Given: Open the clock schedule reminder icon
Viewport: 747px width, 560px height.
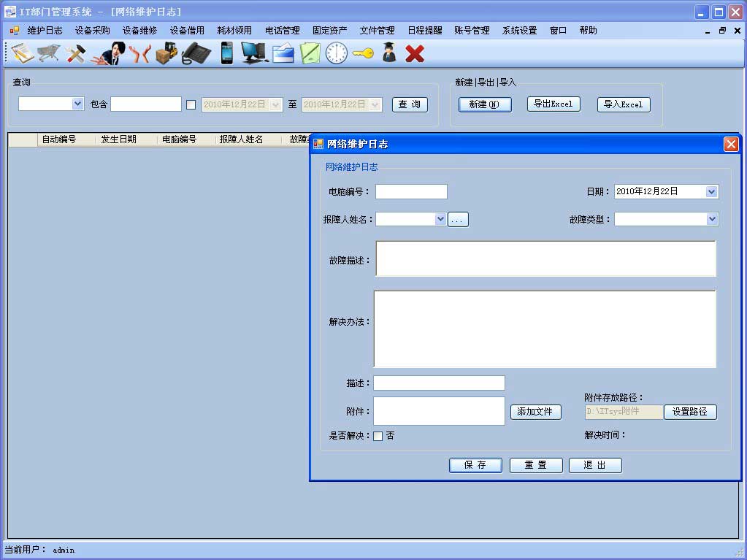Looking at the screenshot, I should (x=336, y=53).
